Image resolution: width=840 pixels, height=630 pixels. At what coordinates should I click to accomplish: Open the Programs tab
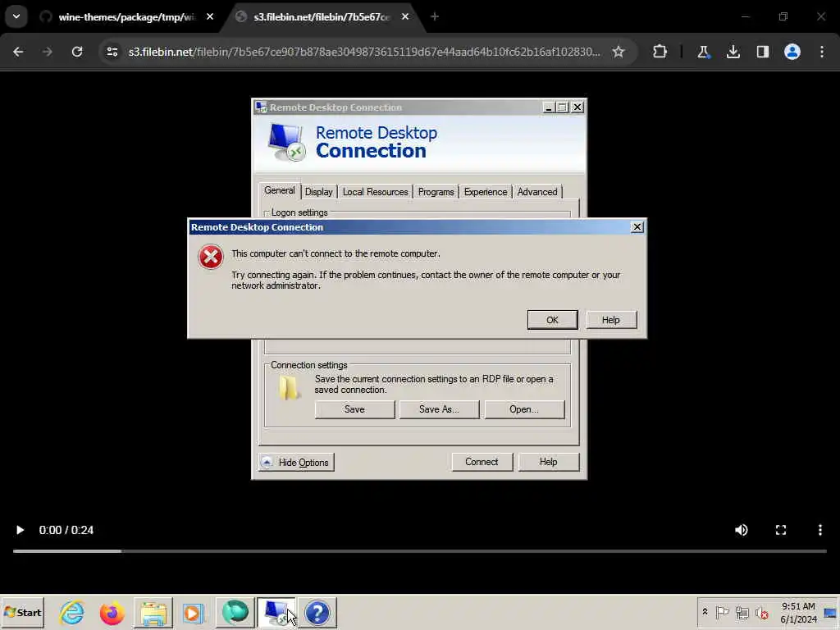[x=436, y=192]
